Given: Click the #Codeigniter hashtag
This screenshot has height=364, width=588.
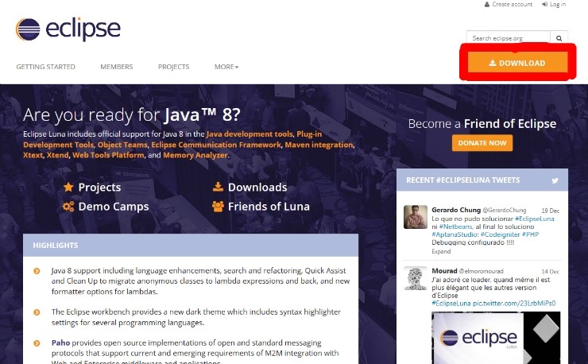Looking at the screenshot, I should [501, 234].
